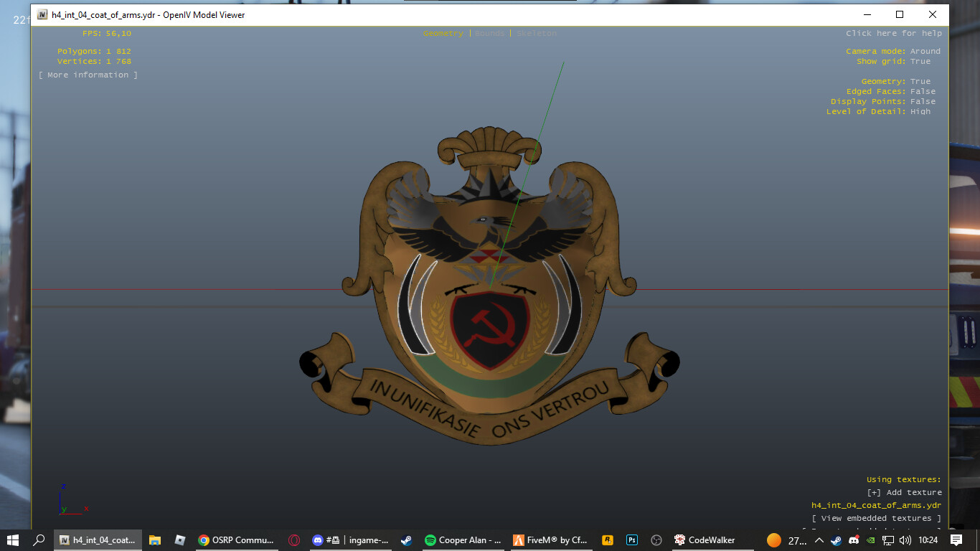
Task: Open the Rockstar Games Launcher taskbar icon
Action: [607, 540]
